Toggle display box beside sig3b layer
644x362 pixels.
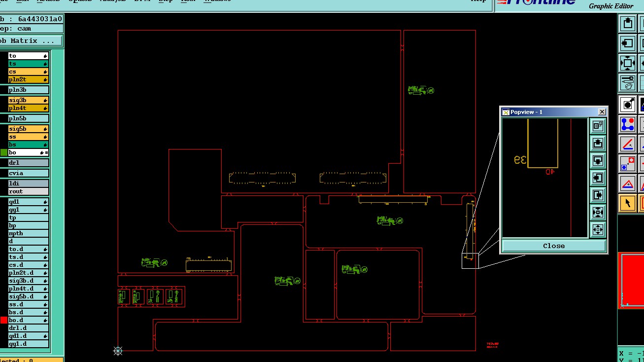[x=4, y=100]
